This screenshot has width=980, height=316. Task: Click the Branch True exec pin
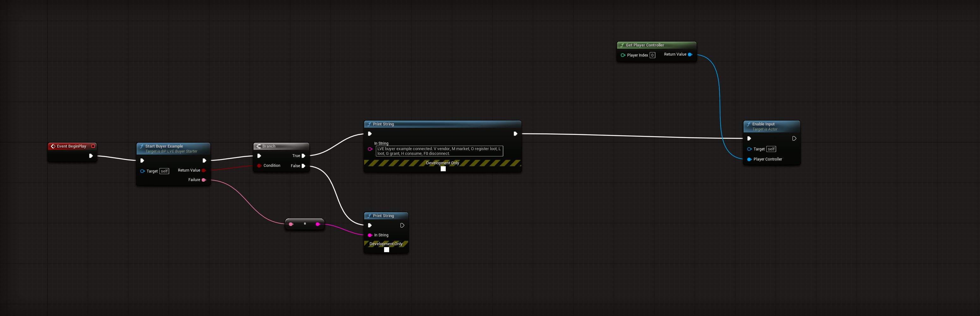coord(303,156)
